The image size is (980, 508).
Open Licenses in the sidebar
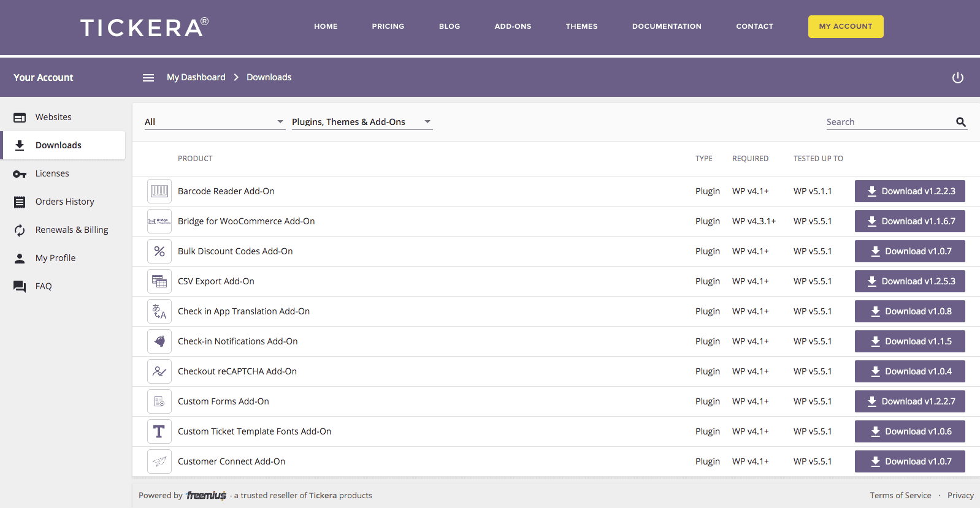coord(63,173)
